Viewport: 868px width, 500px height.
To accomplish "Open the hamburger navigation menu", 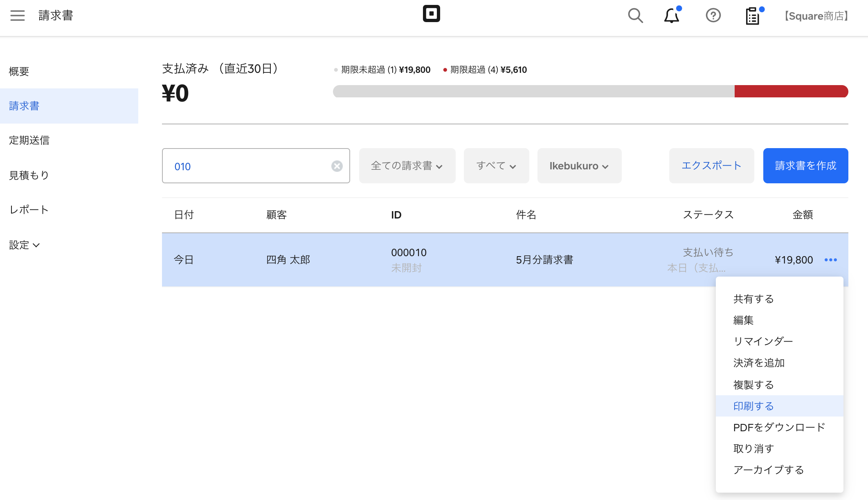I will (17, 16).
